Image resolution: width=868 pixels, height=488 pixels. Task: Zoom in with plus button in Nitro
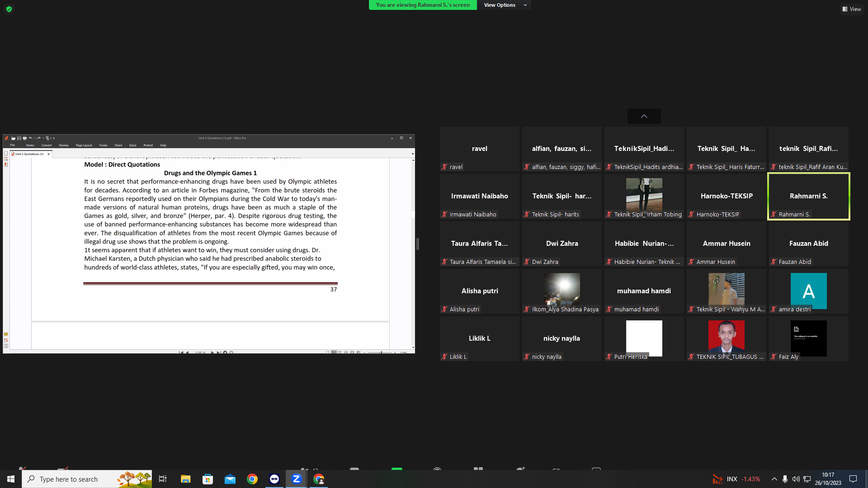point(395,352)
